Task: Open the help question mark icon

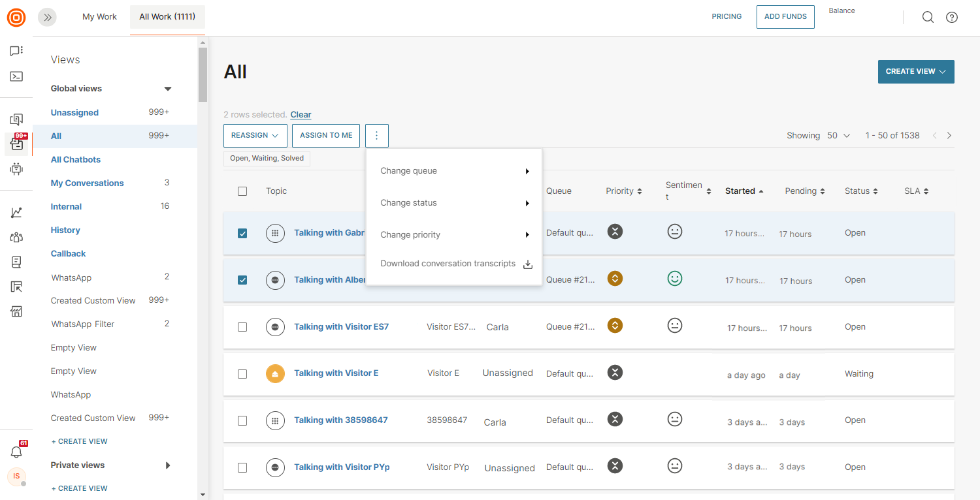Action: coord(952,17)
